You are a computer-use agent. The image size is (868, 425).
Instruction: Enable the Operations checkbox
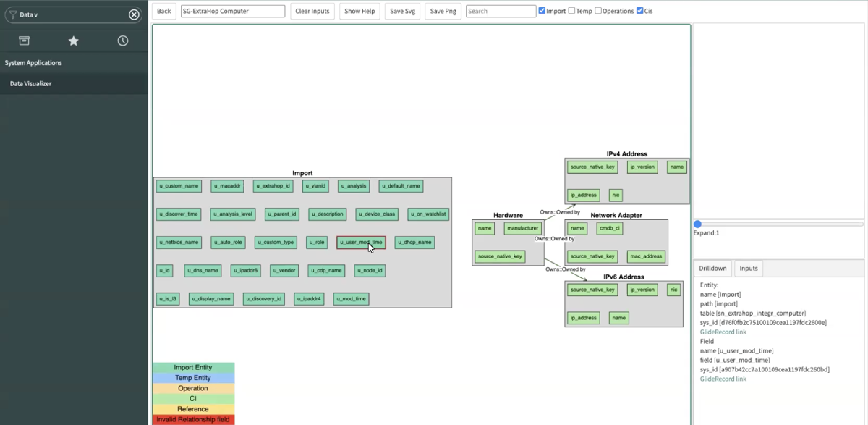coord(598,11)
